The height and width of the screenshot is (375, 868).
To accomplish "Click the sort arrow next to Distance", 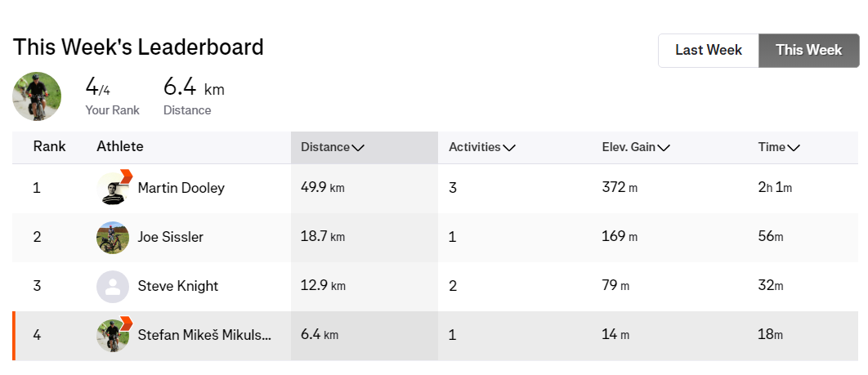I will 358,148.
